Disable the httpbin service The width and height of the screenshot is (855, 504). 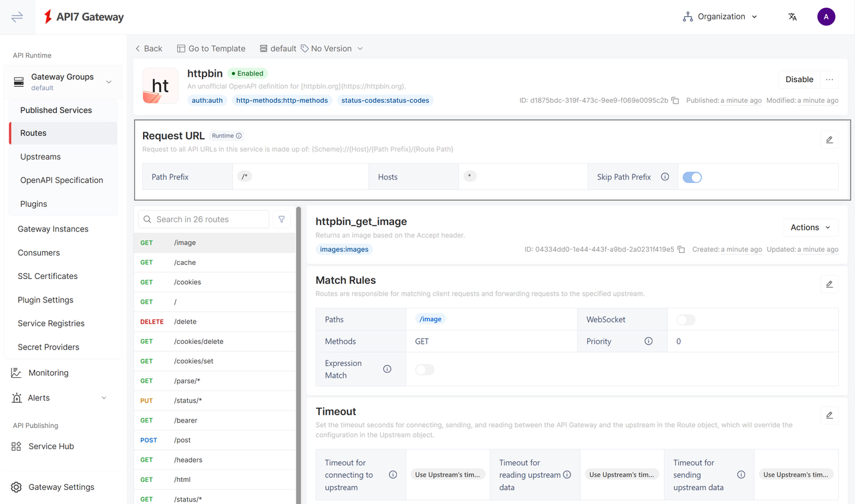tap(799, 79)
